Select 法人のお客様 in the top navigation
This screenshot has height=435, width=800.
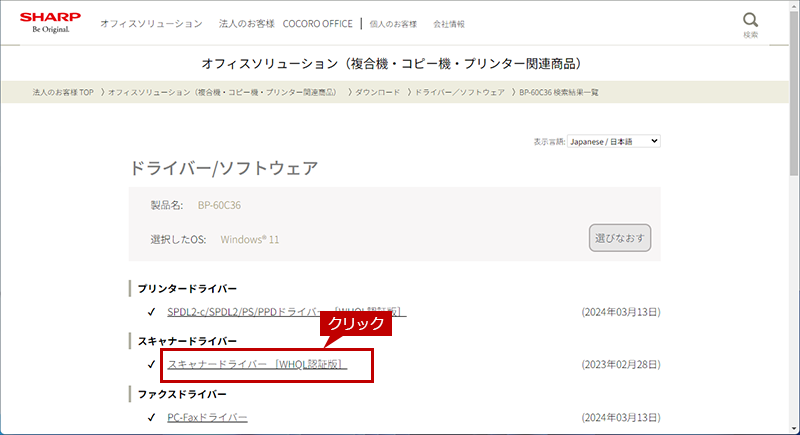coord(246,24)
